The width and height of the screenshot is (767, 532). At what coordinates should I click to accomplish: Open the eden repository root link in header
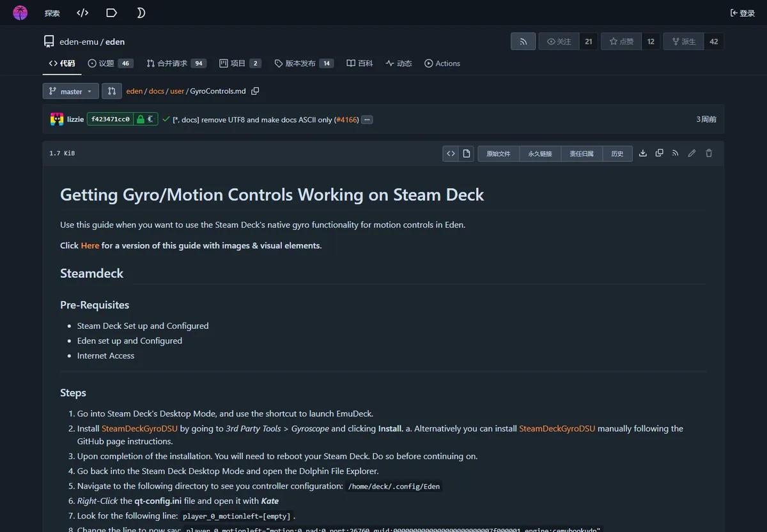tap(115, 42)
